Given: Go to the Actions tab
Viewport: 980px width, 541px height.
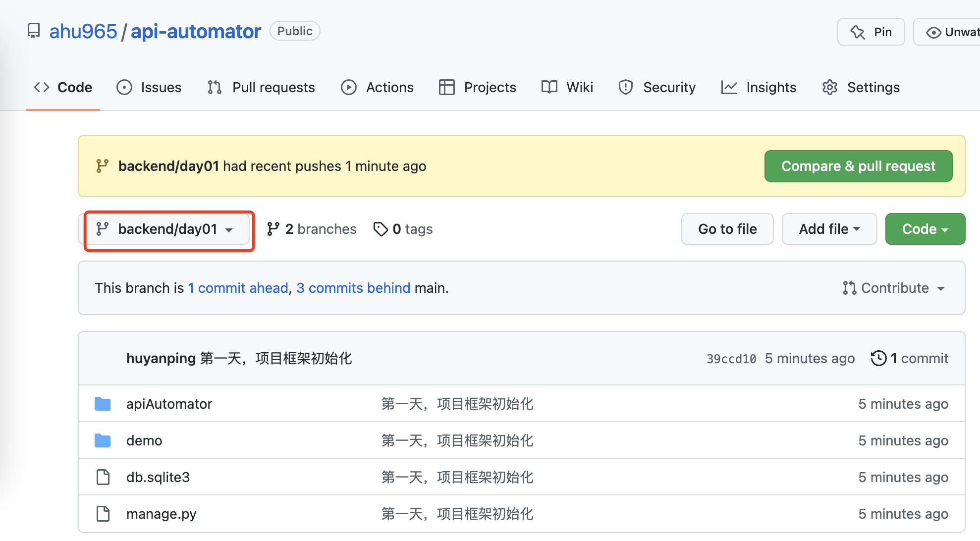Looking at the screenshot, I should (x=377, y=87).
